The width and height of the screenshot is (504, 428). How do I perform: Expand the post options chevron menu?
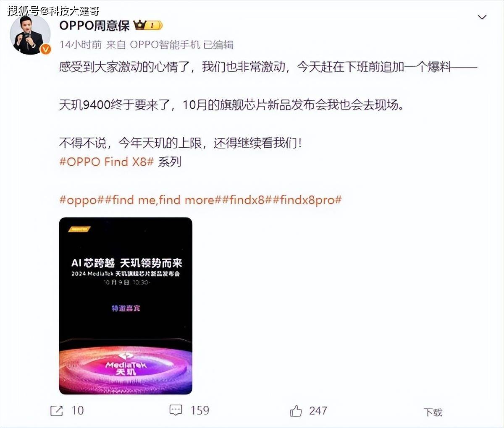[x=482, y=18]
